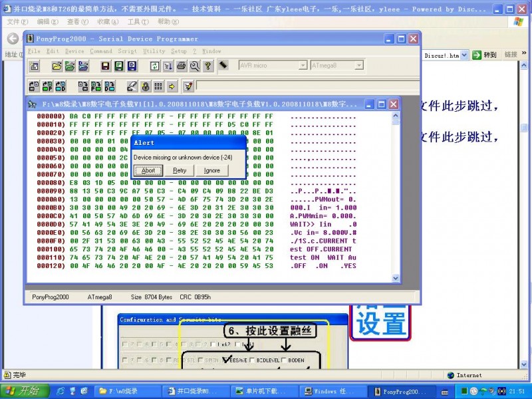532x399 pixels.
Task: Click the New Window toolbar icon
Action: (x=35, y=65)
